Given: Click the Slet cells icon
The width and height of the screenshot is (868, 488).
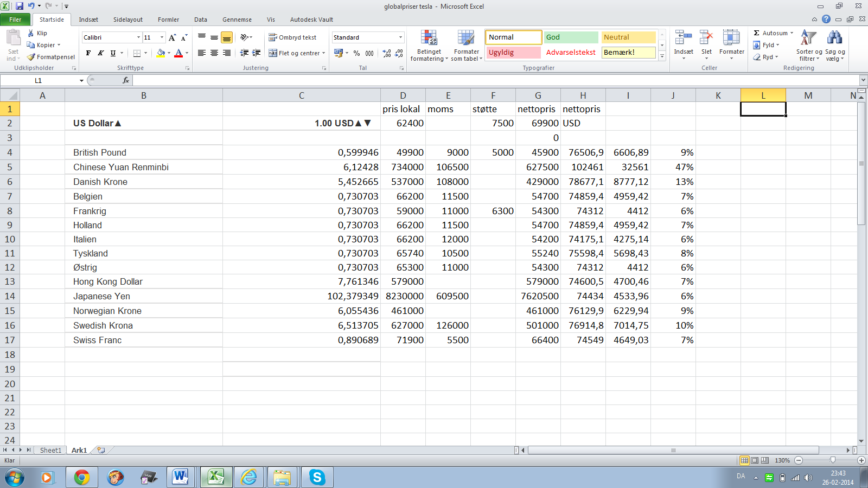Looking at the screenshot, I should pyautogui.click(x=706, y=37).
